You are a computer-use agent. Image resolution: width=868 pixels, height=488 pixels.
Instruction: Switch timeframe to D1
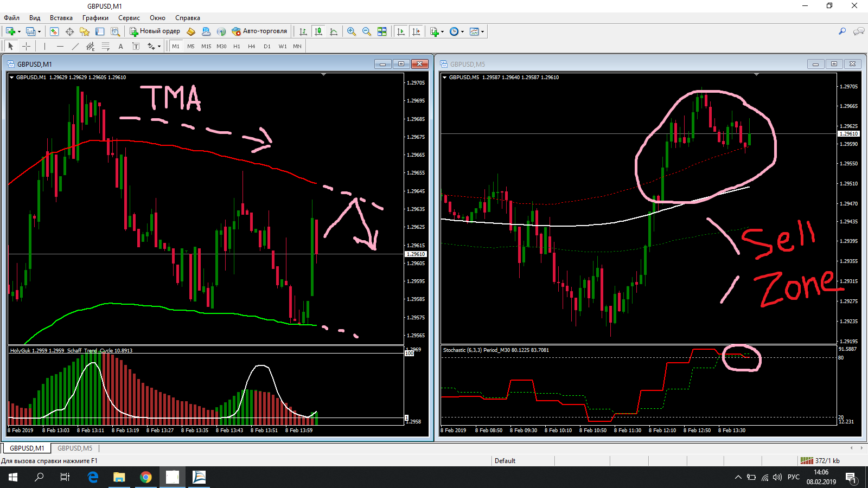pyautogui.click(x=267, y=46)
